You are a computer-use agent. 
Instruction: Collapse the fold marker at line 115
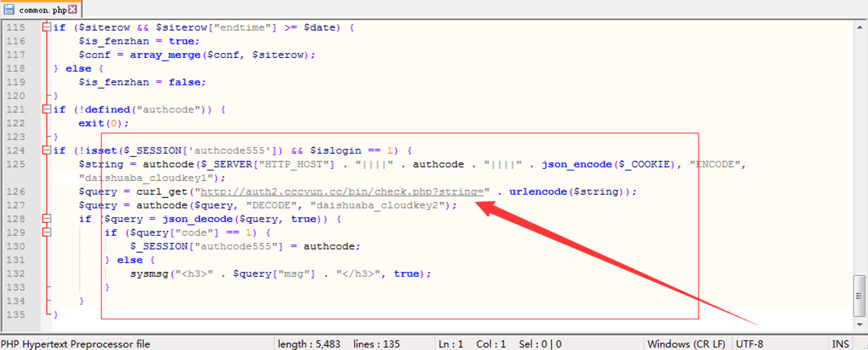click(x=47, y=27)
